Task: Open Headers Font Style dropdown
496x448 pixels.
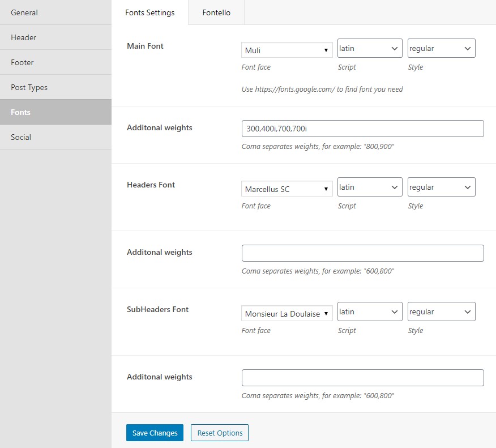Action: (x=441, y=187)
